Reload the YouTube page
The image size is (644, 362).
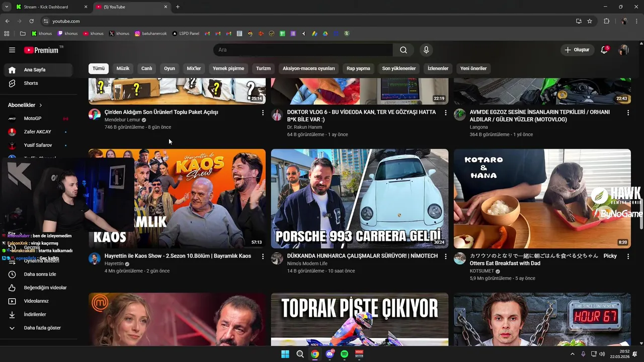click(x=31, y=21)
